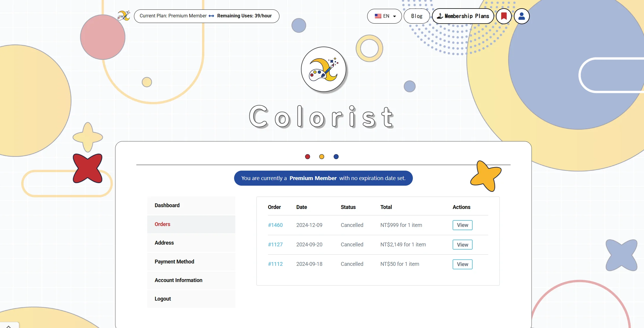Click the Actions column header

[x=461, y=207]
